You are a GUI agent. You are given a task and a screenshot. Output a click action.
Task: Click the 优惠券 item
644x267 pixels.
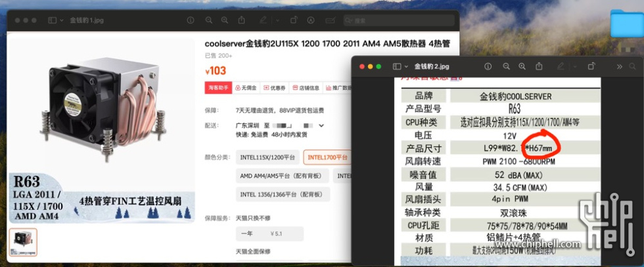275,88
